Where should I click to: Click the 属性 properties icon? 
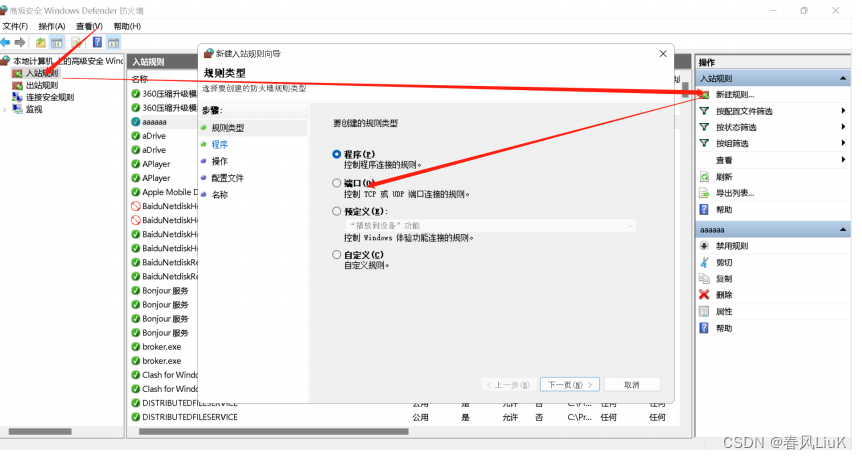[x=704, y=312]
